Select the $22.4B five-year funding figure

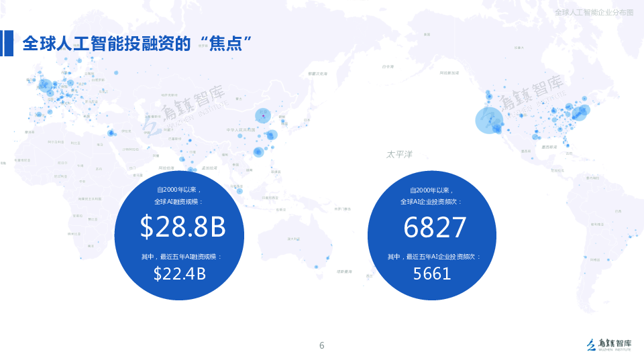[179, 274]
